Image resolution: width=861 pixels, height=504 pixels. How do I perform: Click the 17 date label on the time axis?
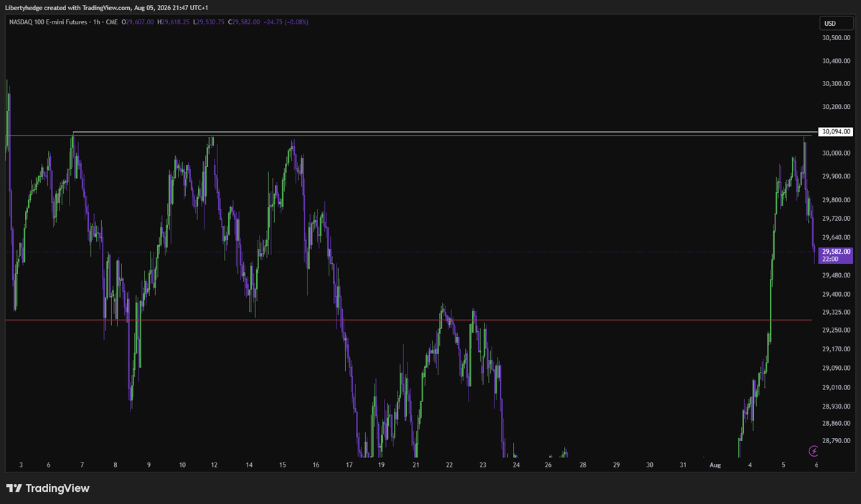click(349, 465)
